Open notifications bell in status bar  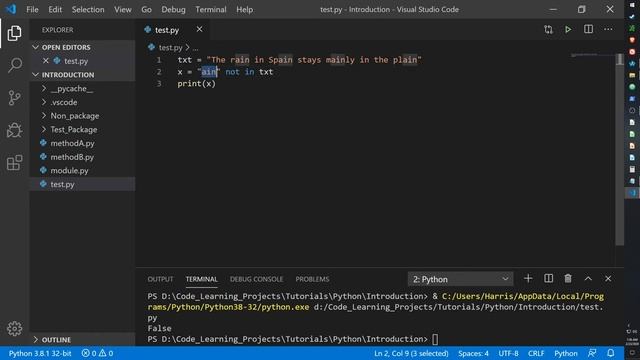point(611,353)
